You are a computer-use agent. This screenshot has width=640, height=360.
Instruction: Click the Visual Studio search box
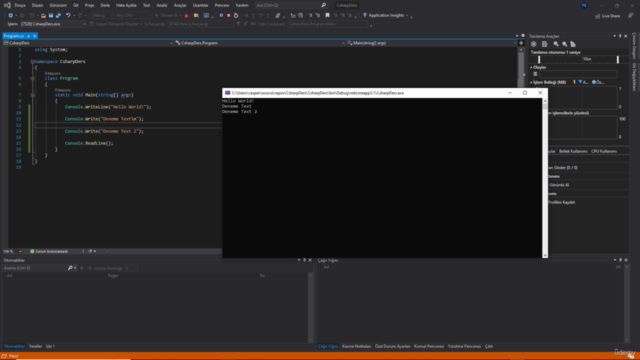click(291, 5)
